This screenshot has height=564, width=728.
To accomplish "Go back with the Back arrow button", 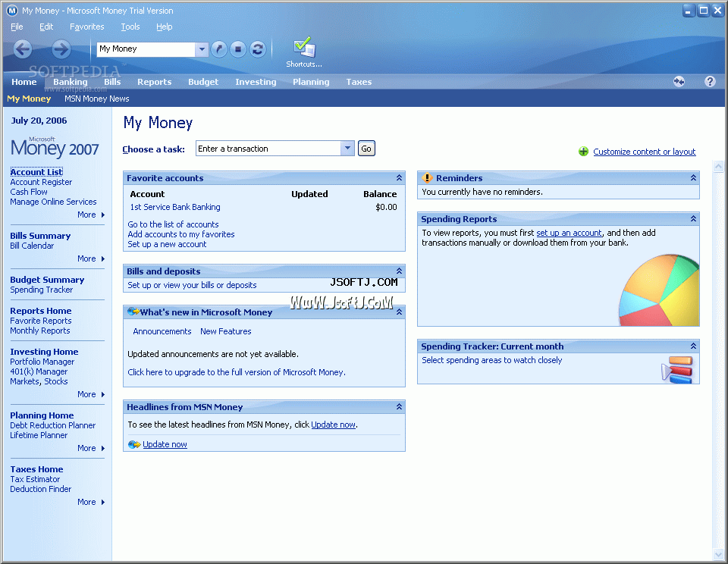I will point(23,49).
